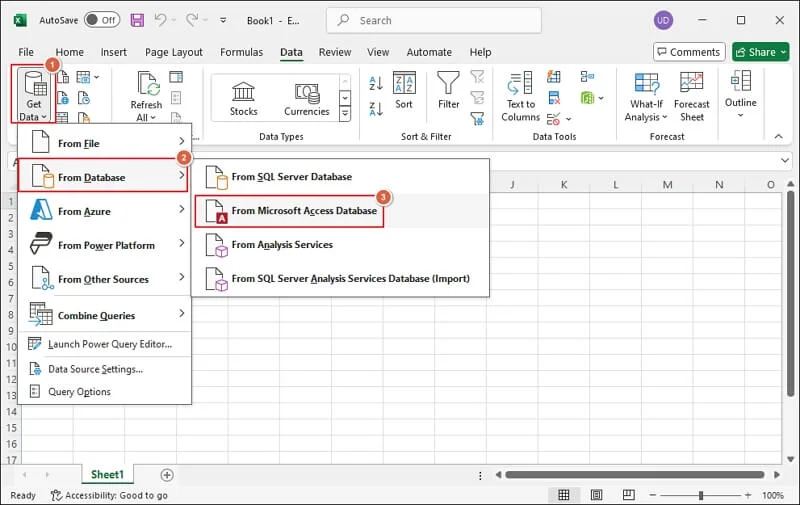Image resolution: width=800 pixels, height=505 pixels.
Task: Switch to the Review tab
Action: [335, 52]
